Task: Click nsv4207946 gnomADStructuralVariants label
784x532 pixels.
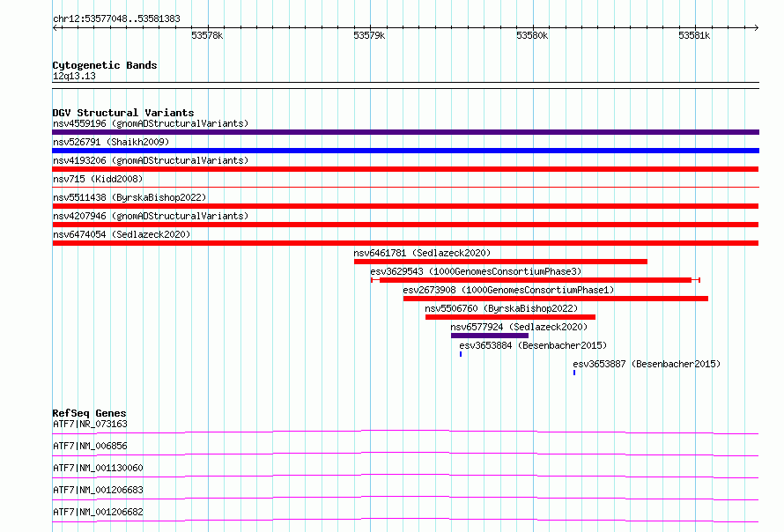Action: [151, 216]
